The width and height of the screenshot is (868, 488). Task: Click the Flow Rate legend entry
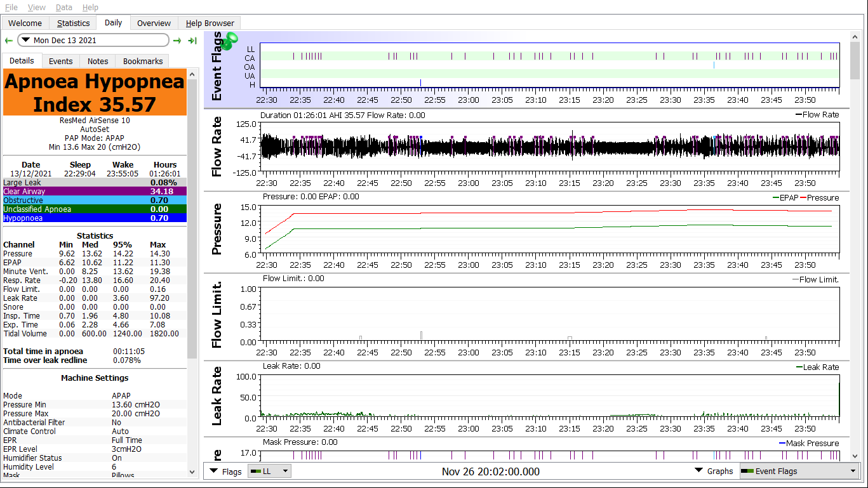pos(817,115)
